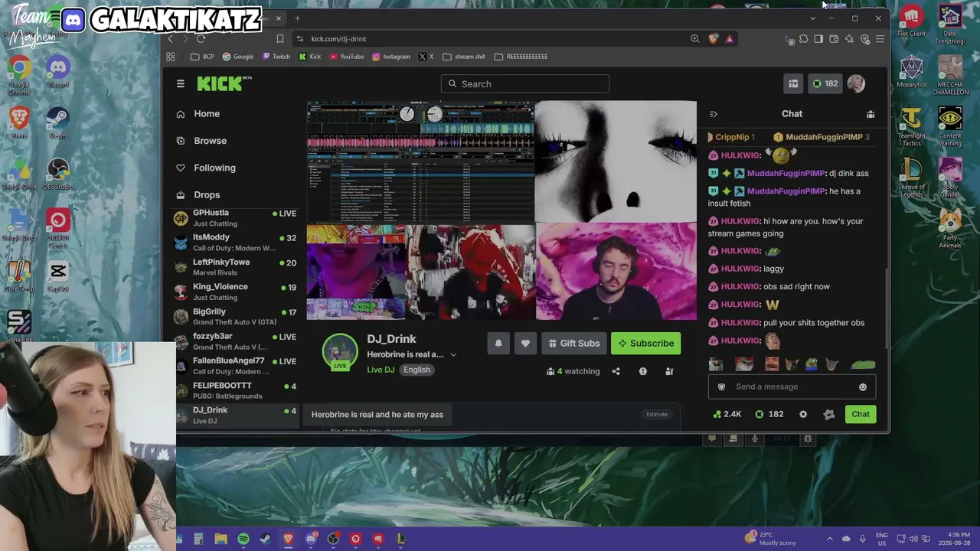This screenshot has height=551, width=980.
Task: Open the Instagram bookmark
Action: coord(391,57)
